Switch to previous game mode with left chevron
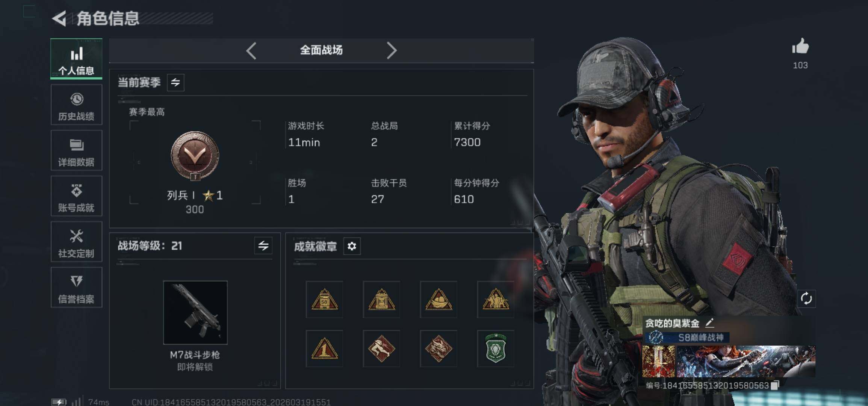 click(x=251, y=50)
